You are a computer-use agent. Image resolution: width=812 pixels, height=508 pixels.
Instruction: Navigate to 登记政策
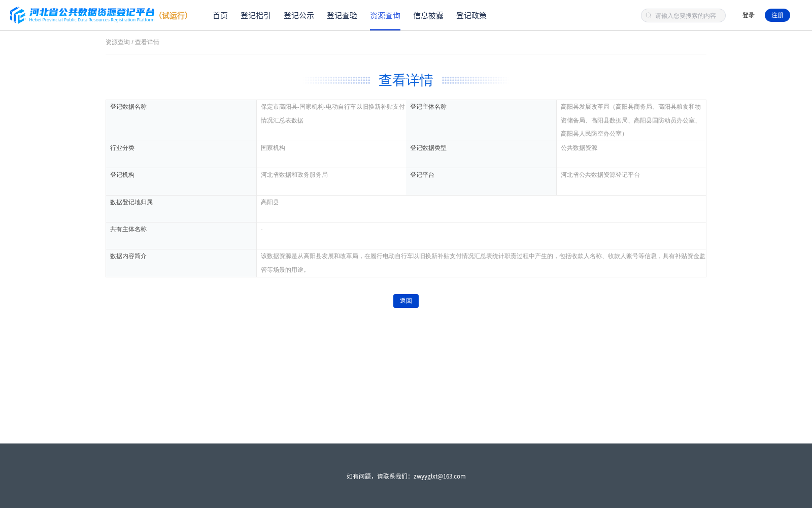coord(471,15)
